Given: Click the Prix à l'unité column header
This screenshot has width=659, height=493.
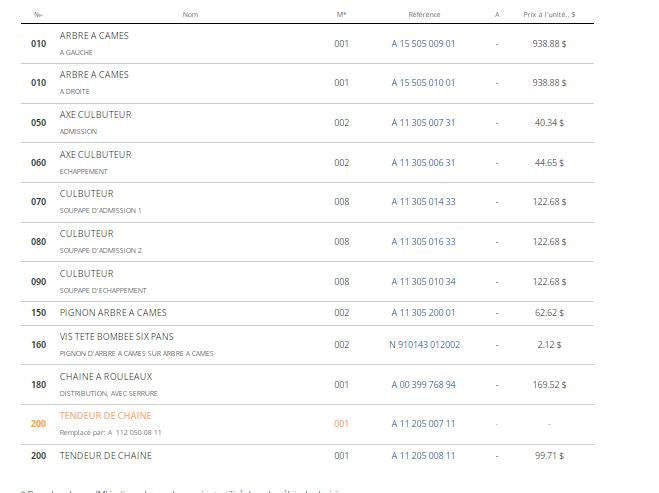Looking at the screenshot, I should click(549, 15).
